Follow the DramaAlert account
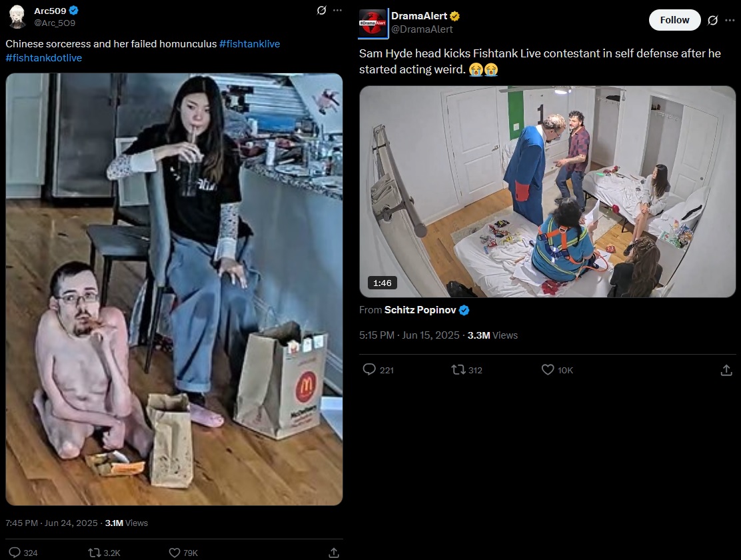 click(x=674, y=20)
